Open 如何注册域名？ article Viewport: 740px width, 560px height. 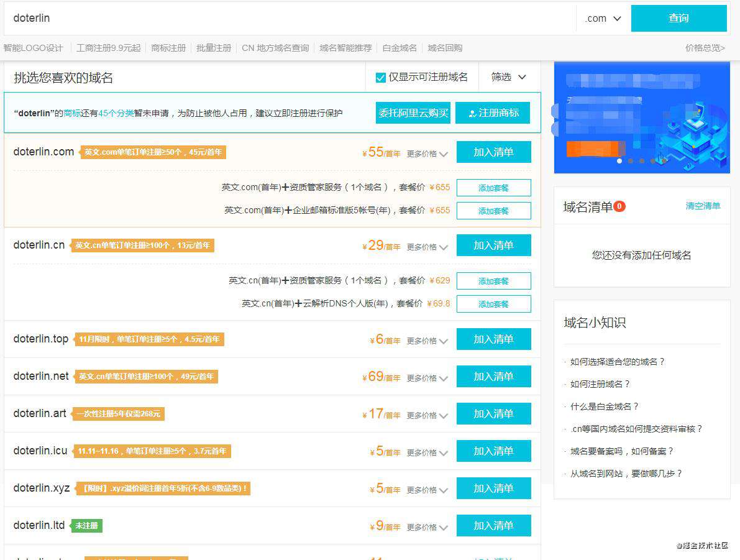pyautogui.click(x=600, y=384)
